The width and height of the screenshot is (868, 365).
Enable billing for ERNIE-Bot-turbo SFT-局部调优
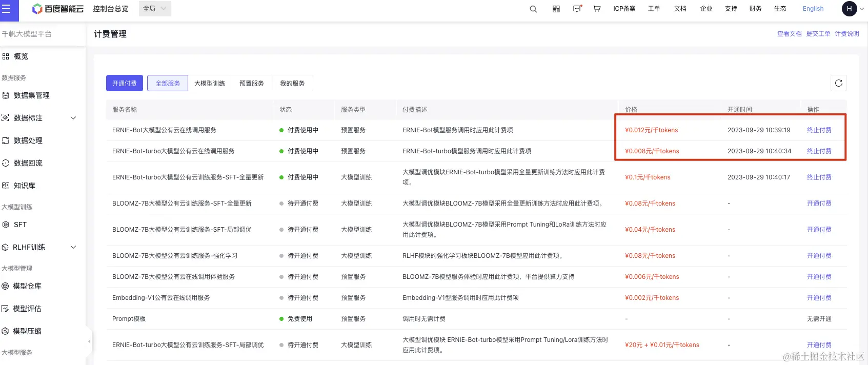tap(819, 345)
